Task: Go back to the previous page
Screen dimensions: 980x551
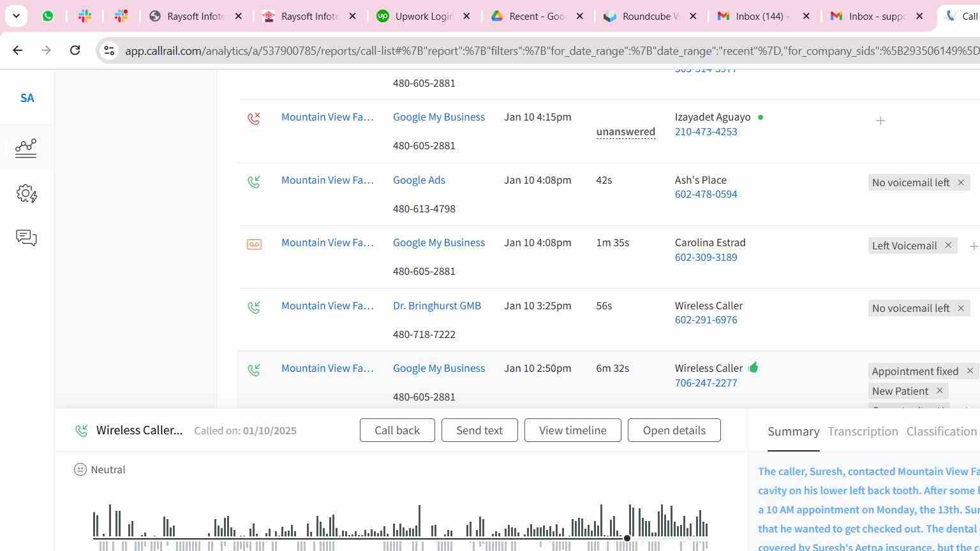Action: click(x=18, y=50)
